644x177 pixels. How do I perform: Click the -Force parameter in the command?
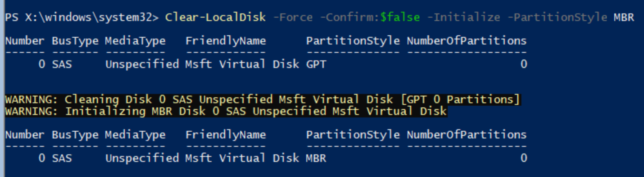(x=292, y=17)
